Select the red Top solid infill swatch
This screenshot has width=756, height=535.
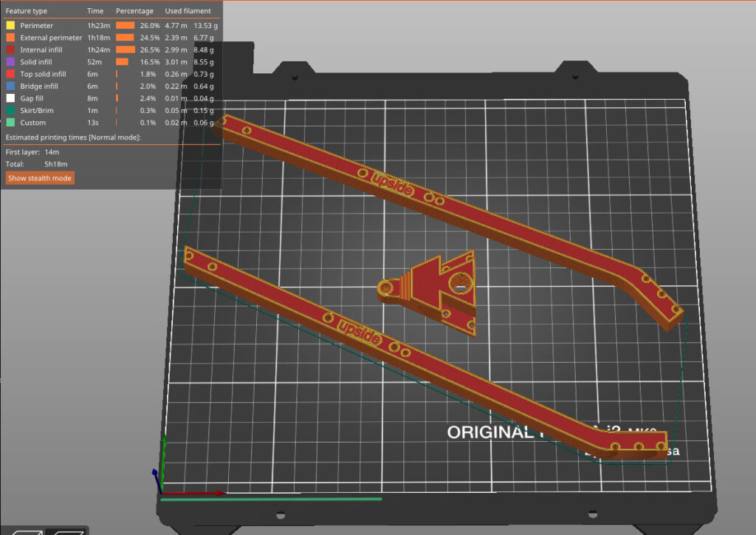(x=10, y=74)
